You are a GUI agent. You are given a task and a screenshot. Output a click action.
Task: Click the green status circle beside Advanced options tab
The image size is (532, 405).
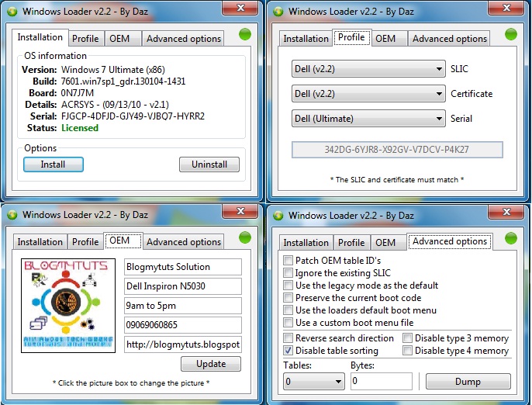tap(510, 238)
